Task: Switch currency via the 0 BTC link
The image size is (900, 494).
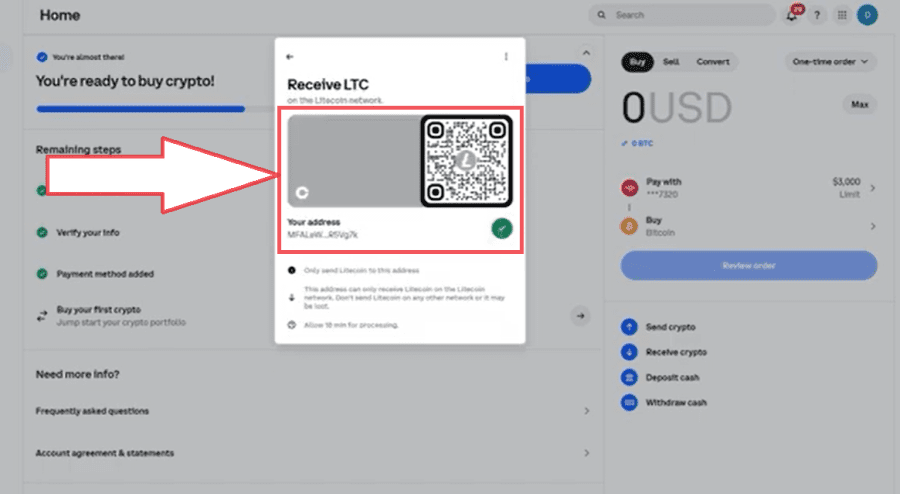Action: pyautogui.click(x=637, y=143)
